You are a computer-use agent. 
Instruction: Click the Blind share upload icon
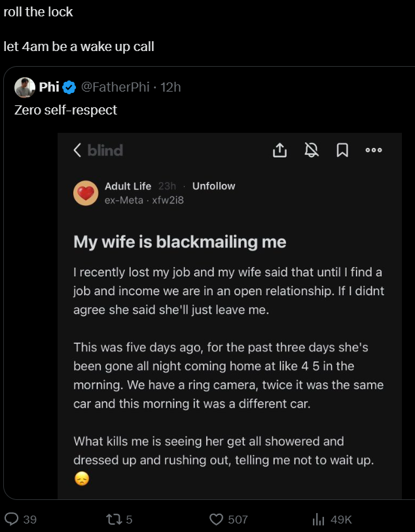coord(280,151)
